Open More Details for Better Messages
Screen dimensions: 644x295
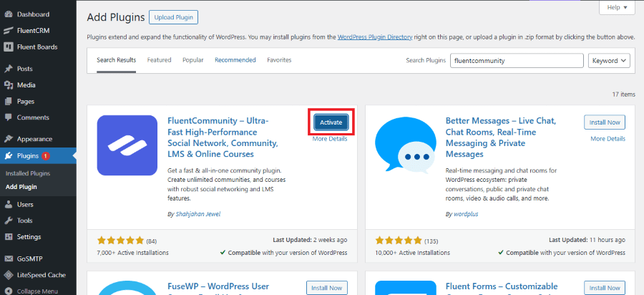608,139
